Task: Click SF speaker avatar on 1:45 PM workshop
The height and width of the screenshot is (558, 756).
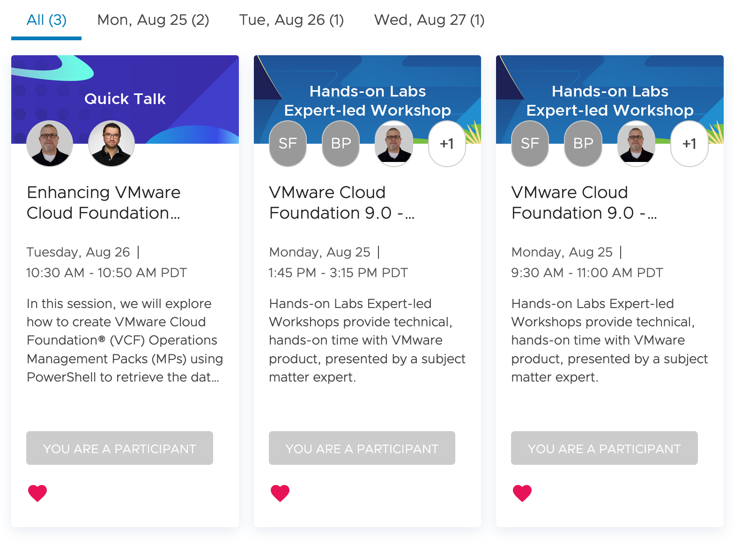Action: (x=288, y=144)
